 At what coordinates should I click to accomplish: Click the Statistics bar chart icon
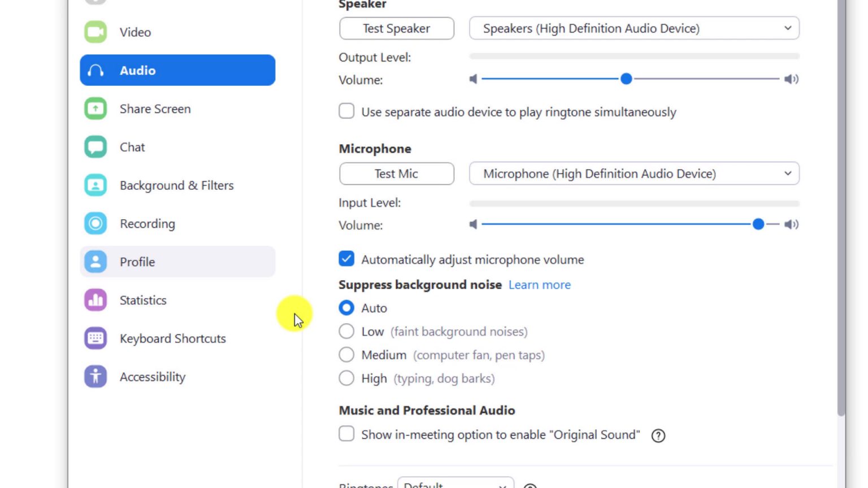coord(95,300)
